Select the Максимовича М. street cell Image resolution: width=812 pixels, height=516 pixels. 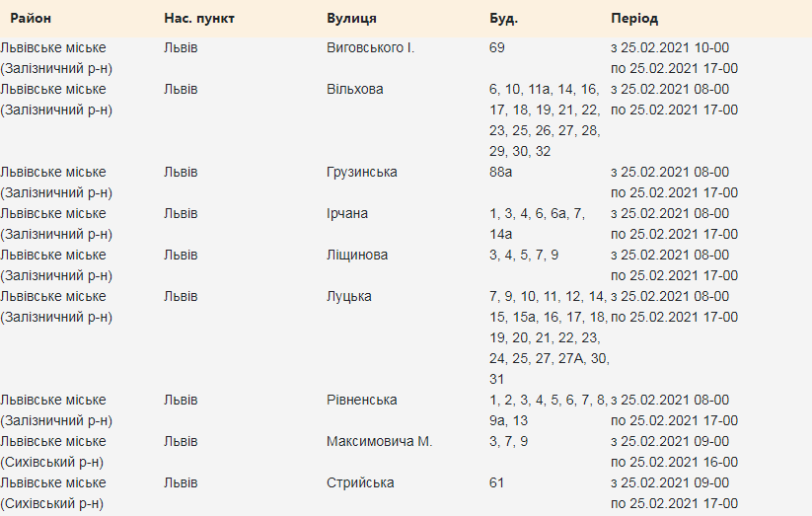tap(380, 441)
